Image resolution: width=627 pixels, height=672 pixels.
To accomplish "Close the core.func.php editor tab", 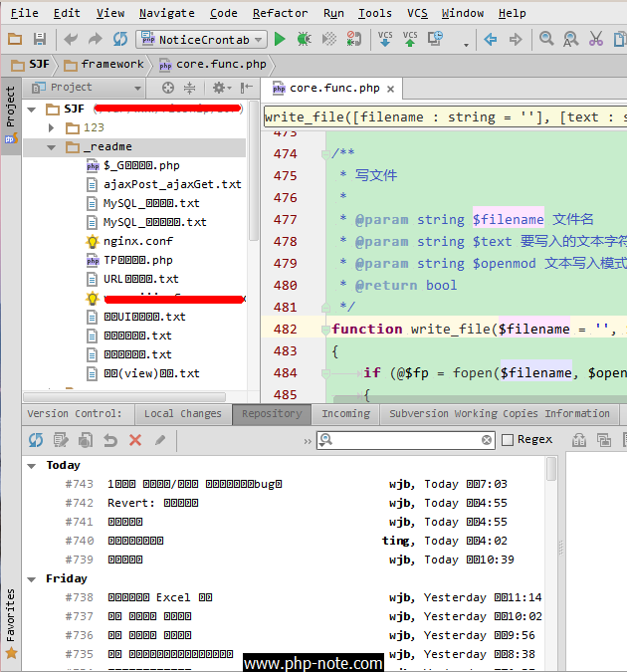I will click(x=390, y=90).
